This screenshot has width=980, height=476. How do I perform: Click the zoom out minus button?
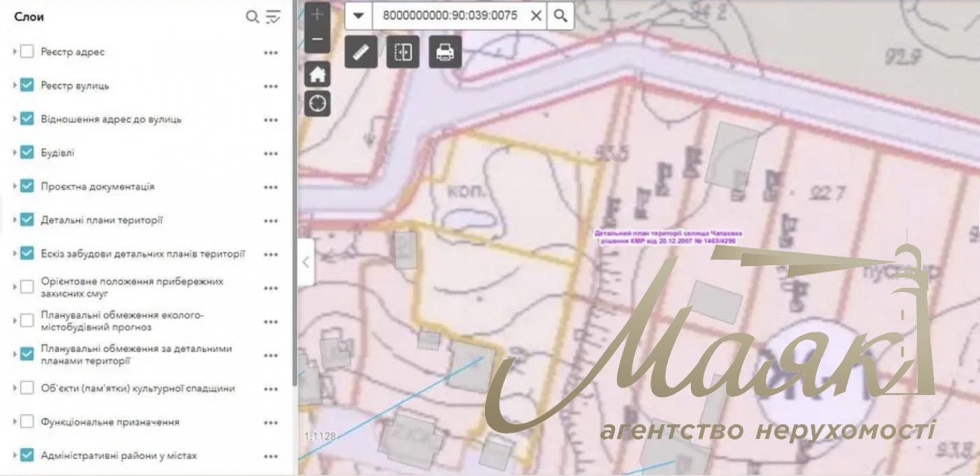pos(317,39)
